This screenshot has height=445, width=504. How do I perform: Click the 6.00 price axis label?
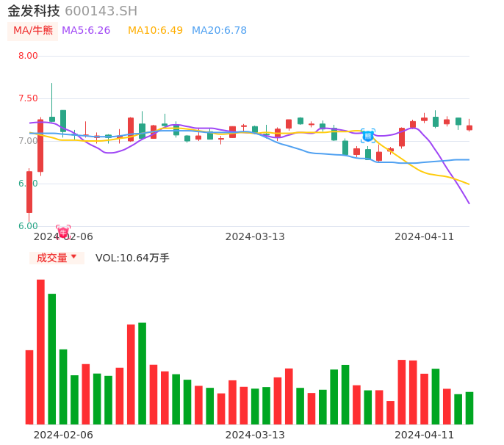pyautogui.click(x=28, y=226)
